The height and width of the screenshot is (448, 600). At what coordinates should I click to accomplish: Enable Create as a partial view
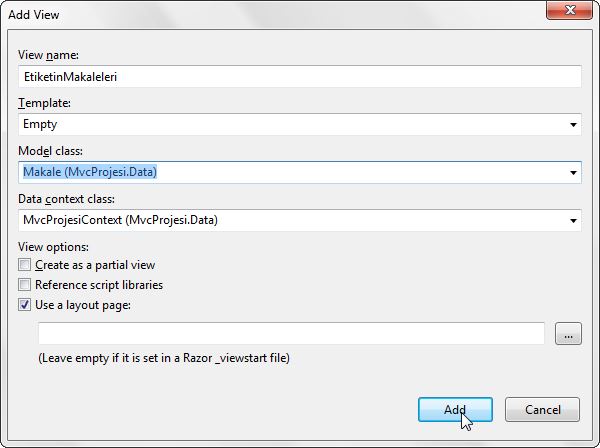25,266
